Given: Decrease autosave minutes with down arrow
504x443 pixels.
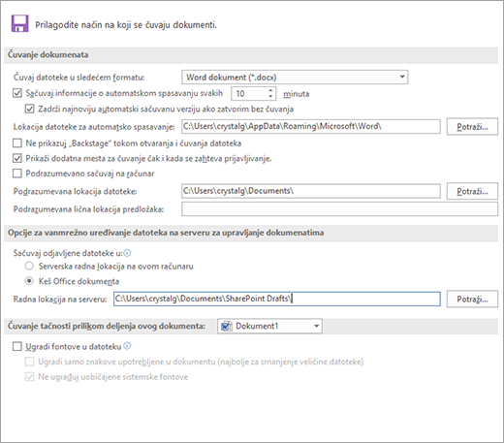Looking at the screenshot, I should click(x=270, y=97).
